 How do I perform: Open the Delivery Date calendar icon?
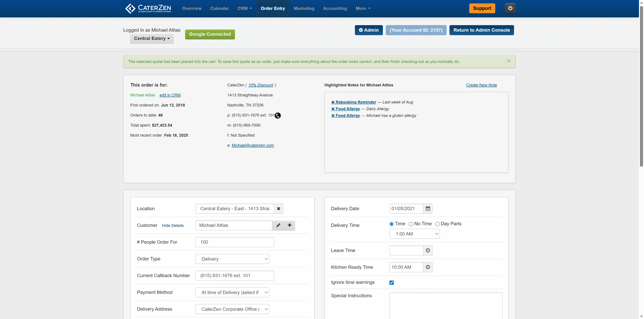[428, 209]
